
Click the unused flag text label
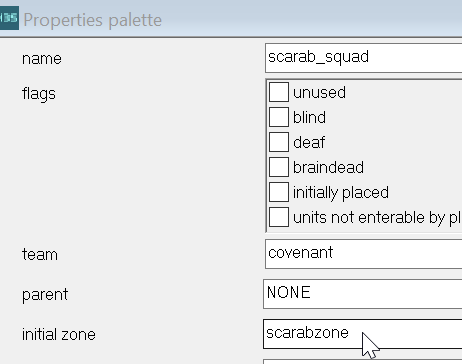pos(319,92)
